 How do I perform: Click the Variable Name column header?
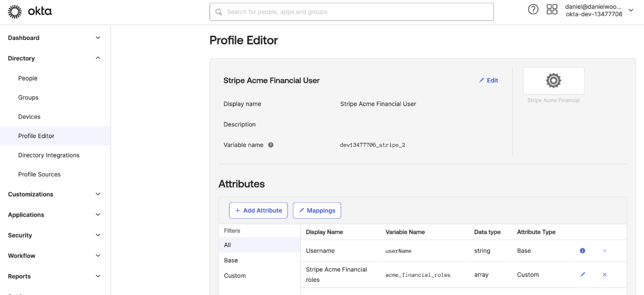pyautogui.click(x=405, y=232)
